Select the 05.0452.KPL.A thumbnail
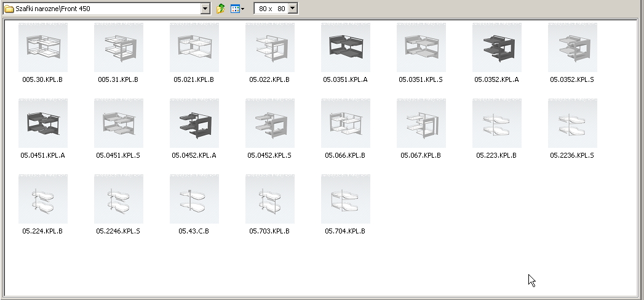 (x=194, y=123)
